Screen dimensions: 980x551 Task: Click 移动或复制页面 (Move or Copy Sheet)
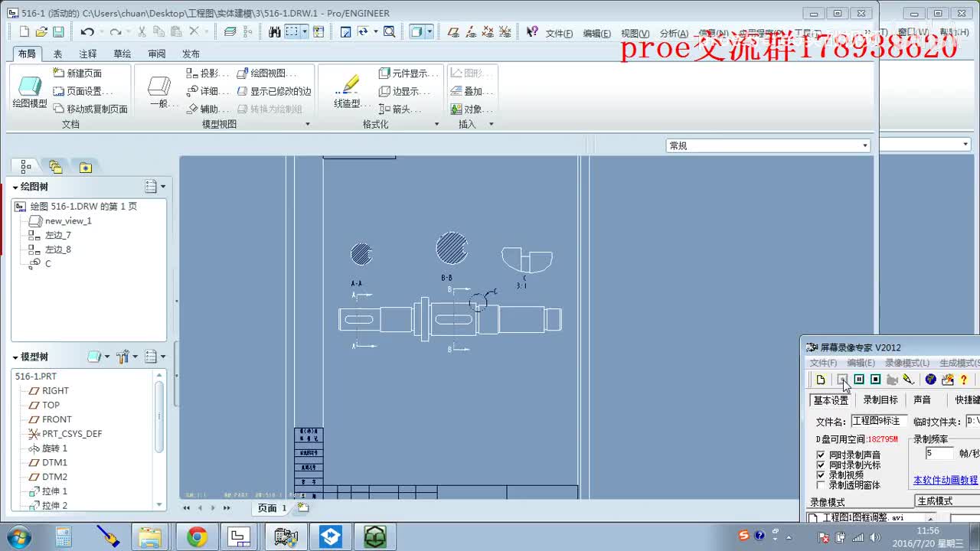tap(90, 109)
